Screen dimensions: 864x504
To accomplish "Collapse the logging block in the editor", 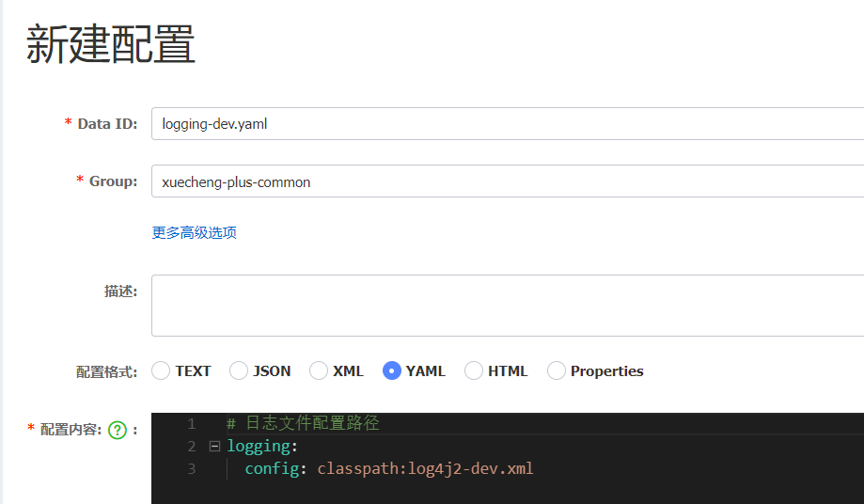I will pos(214,447).
